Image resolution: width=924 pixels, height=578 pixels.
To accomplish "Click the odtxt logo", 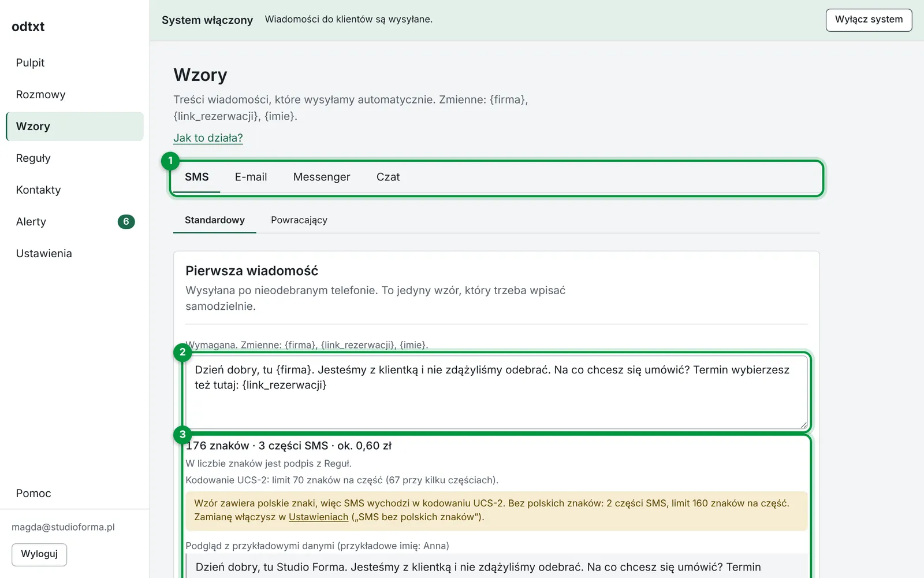I will click(x=28, y=27).
